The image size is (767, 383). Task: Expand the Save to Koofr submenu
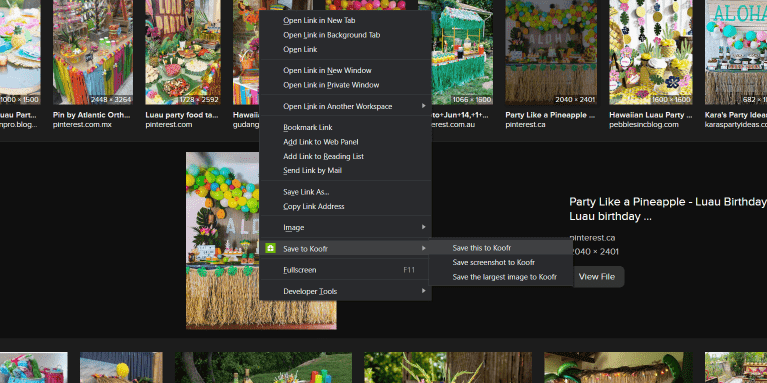pos(345,249)
